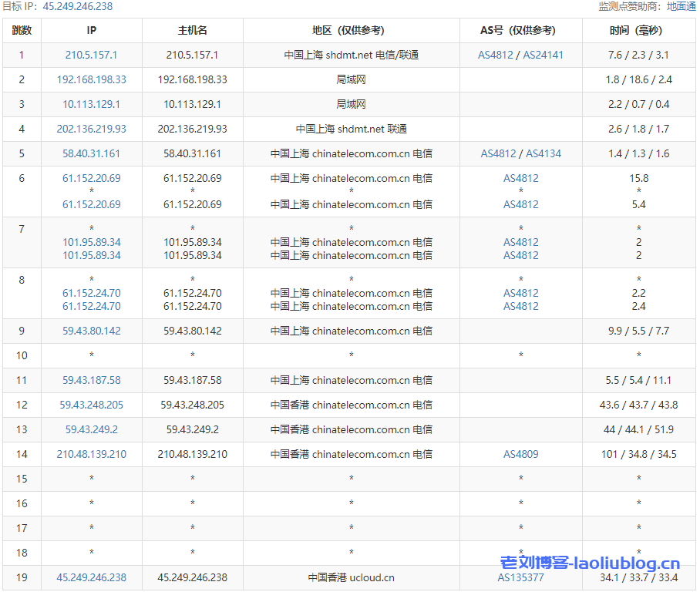Viewport: 700px width, 592px height.
Task: Click blue IP link 210.48.139.210 in hop 14
Action: click(91, 454)
